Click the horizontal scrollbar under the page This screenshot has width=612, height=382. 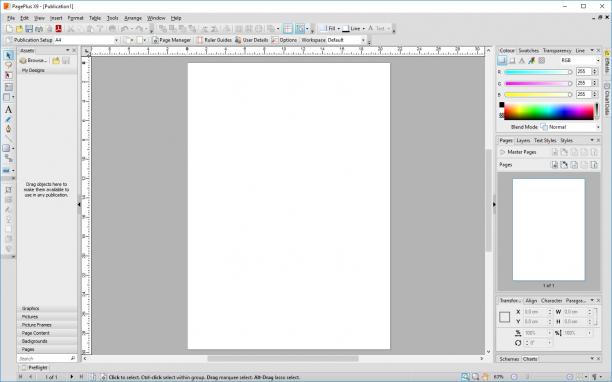283,359
